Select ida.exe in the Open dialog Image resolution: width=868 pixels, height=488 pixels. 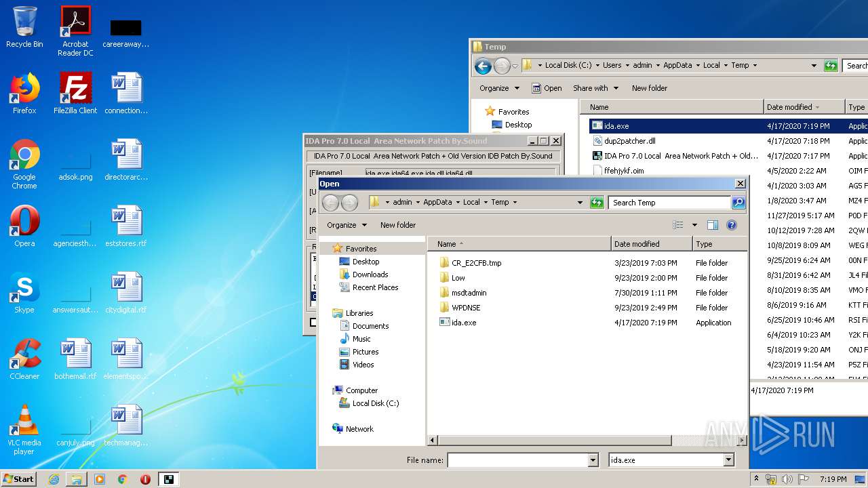464,323
